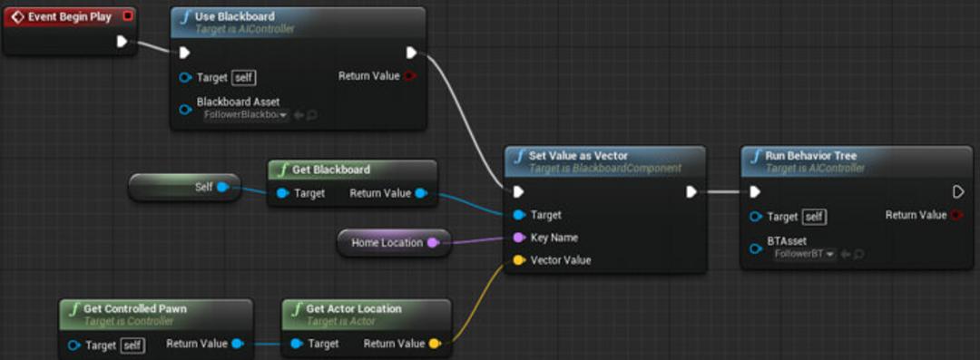Click Run Behavior Tree Target pin
Viewport: 980px width, 360px height.
(756, 217)
